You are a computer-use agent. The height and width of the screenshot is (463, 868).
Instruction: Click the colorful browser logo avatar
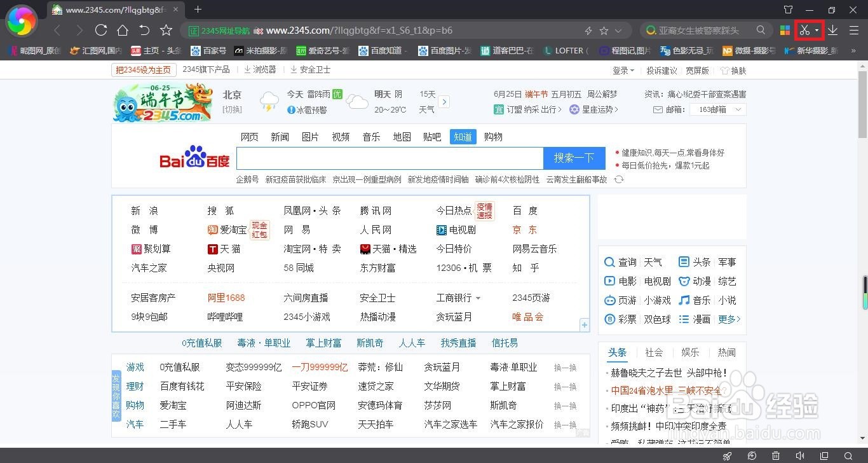[x=22, y=22]
